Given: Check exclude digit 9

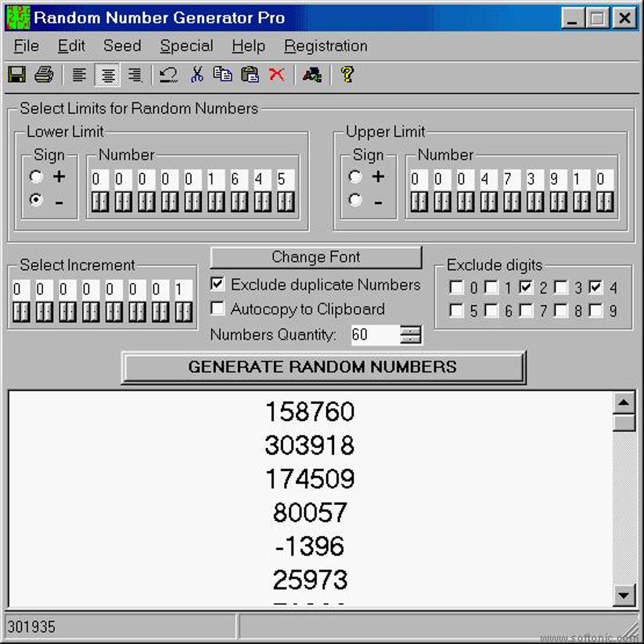Looking at the screenshot, I should [x=595, y=311].
